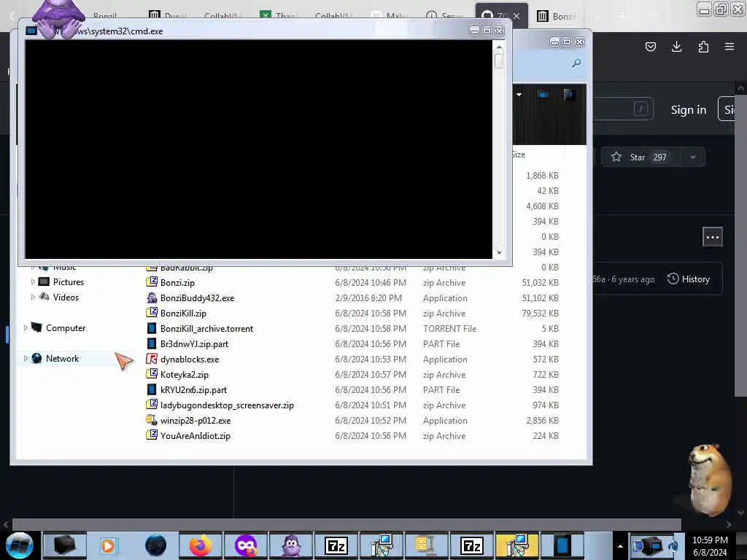The image size is (747, 560).
Task: Expand the Computer tree node
Action: [26, 327]
